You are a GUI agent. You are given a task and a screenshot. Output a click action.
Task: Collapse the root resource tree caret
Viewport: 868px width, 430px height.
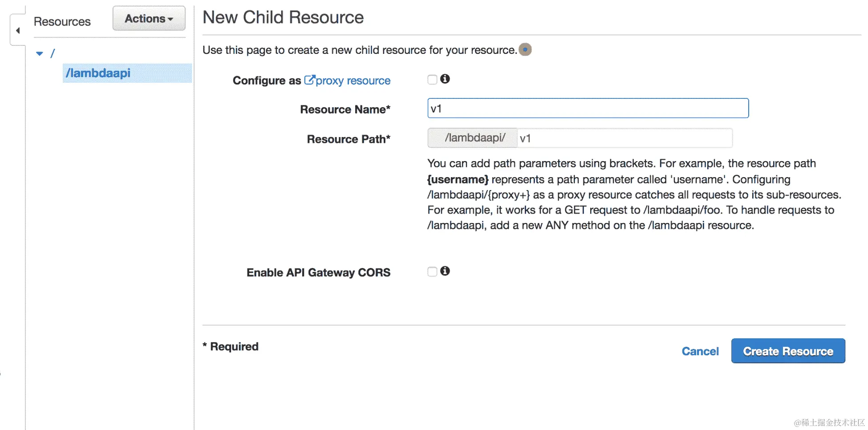point(40,53)
